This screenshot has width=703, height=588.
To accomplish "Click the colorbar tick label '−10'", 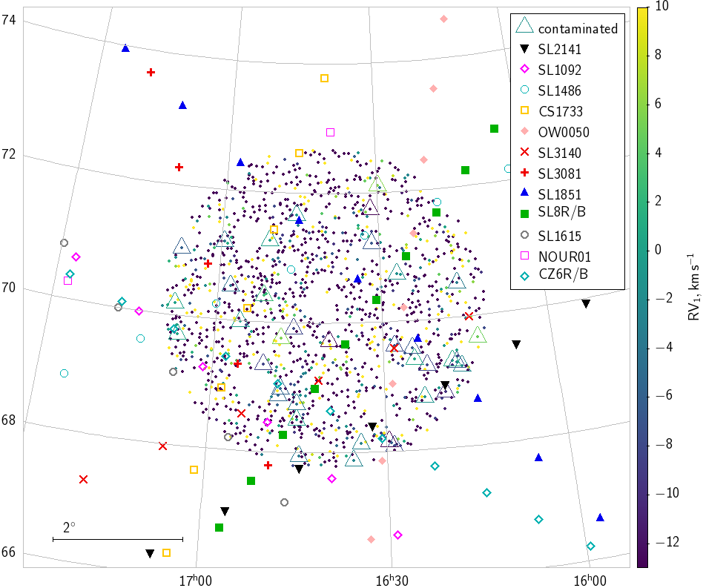I will [x=667, y=493].
